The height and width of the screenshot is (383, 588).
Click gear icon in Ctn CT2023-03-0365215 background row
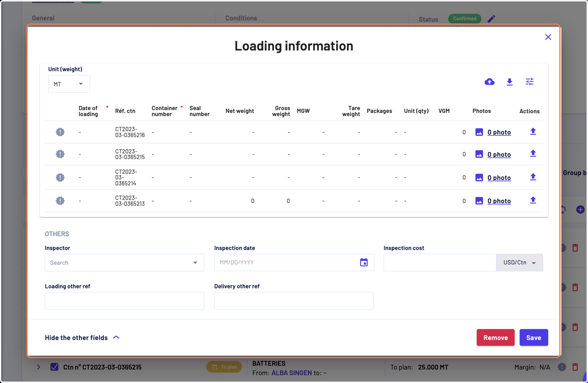[562, 367]
